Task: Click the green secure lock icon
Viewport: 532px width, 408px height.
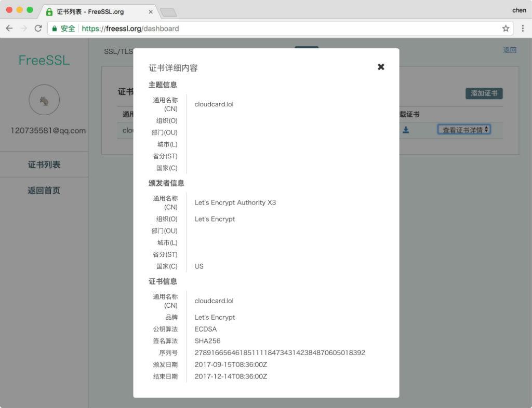Action: [55, 29]
